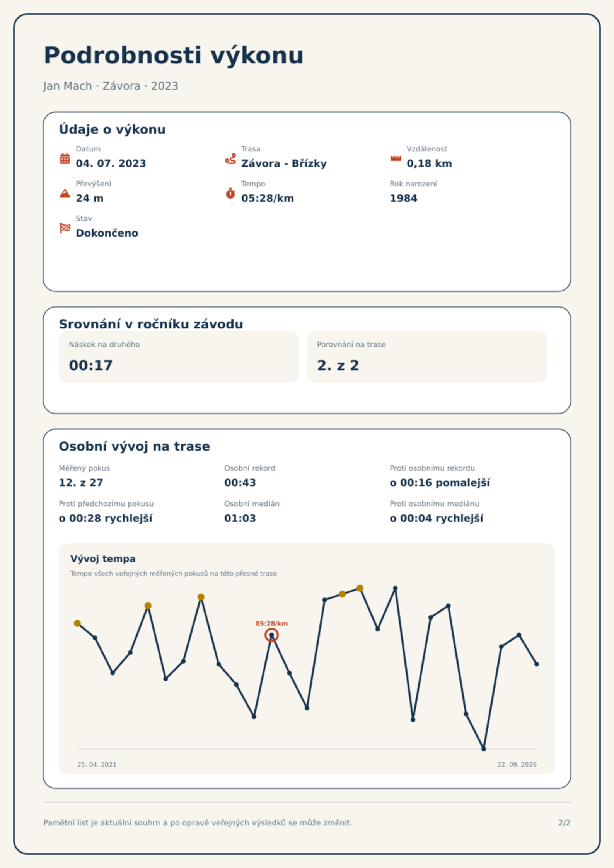Viewport: 614px width, 868px height.
Task: Click the route icon next to Trasa
Action: click(230, 158)
